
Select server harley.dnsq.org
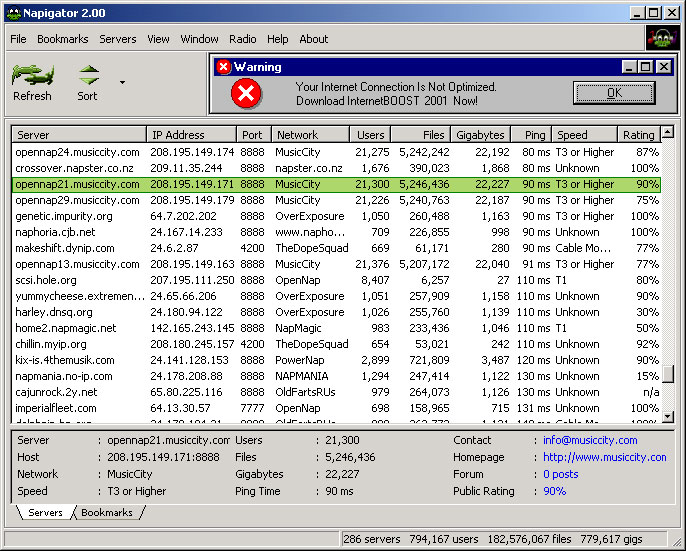pos(336,312)
